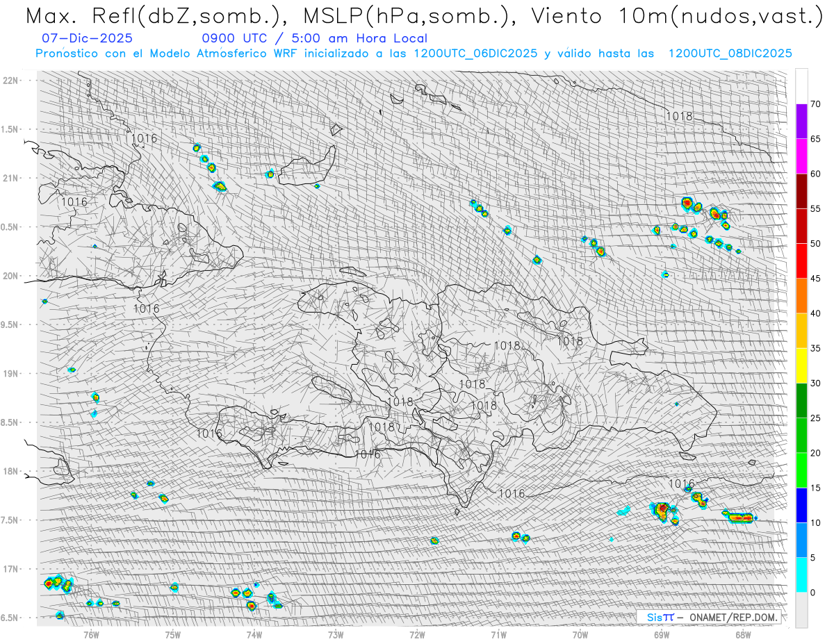834x644 pixels.
Task: Select the gold 35–40 dBZ band
Action: [x=801, y=331]
